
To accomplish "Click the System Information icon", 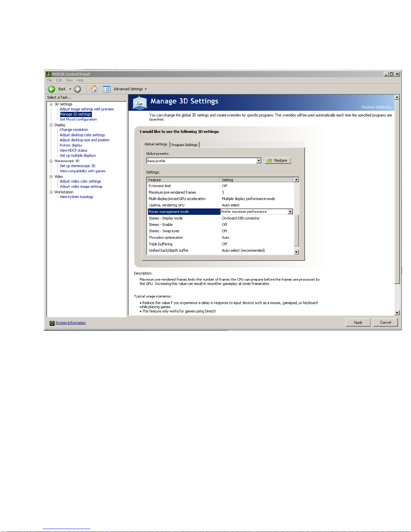I will tap(52, 323).
